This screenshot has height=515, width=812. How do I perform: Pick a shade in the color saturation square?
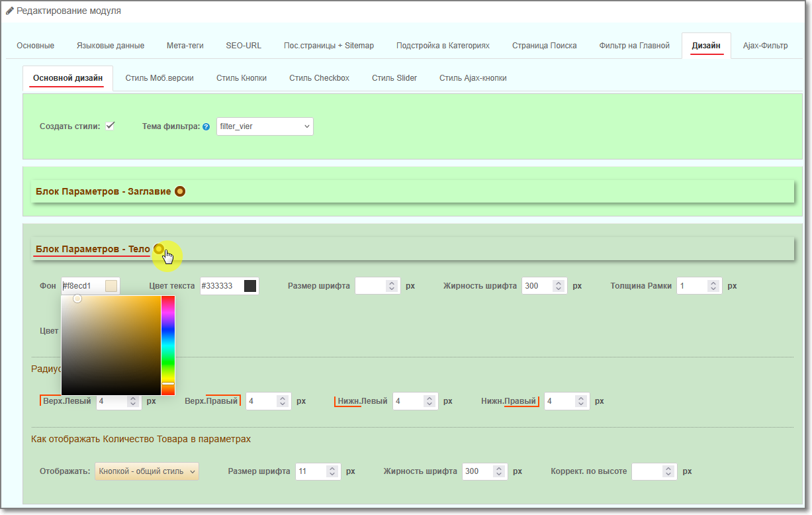point(111,344)
